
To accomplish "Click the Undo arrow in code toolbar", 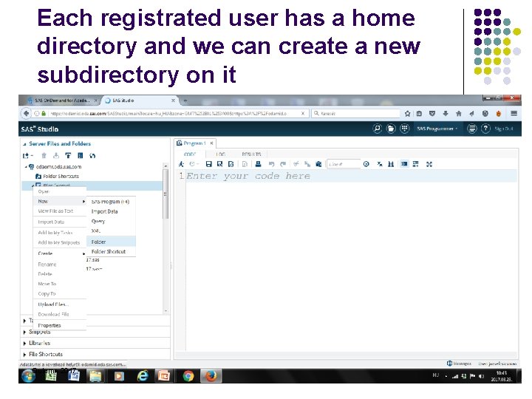I will tap(271, 164).
